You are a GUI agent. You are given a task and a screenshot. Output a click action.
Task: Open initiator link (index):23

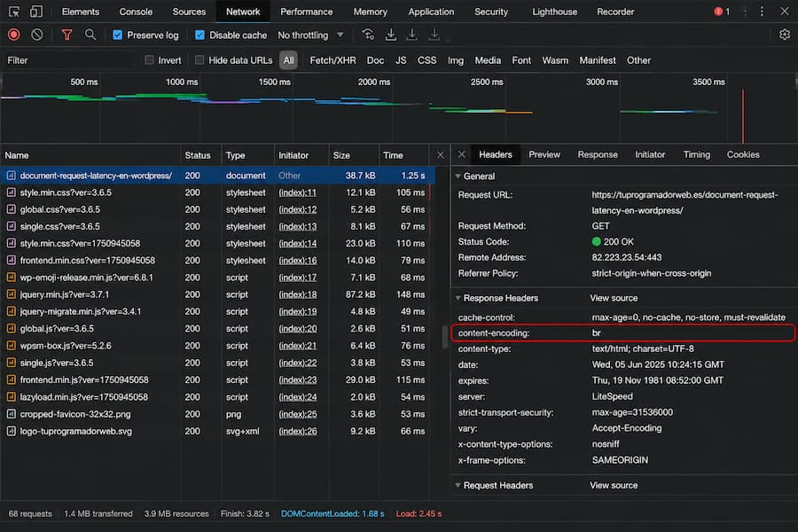(x=297, y=379)
